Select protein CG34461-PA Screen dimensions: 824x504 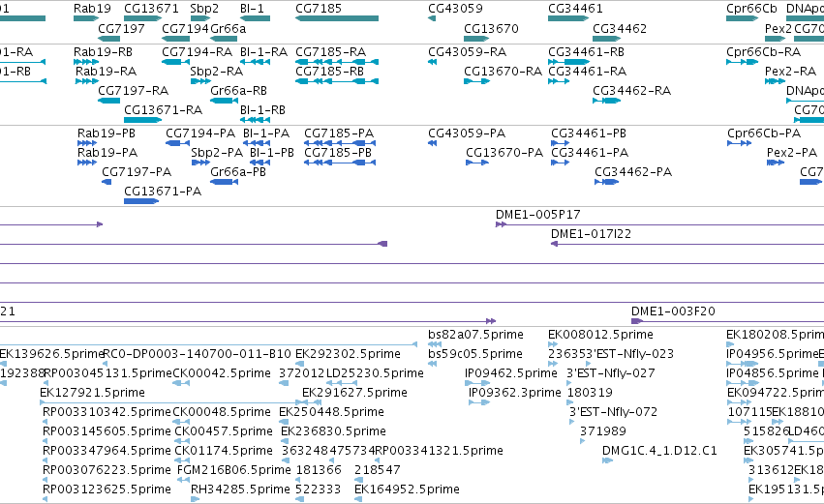point(561,163)
